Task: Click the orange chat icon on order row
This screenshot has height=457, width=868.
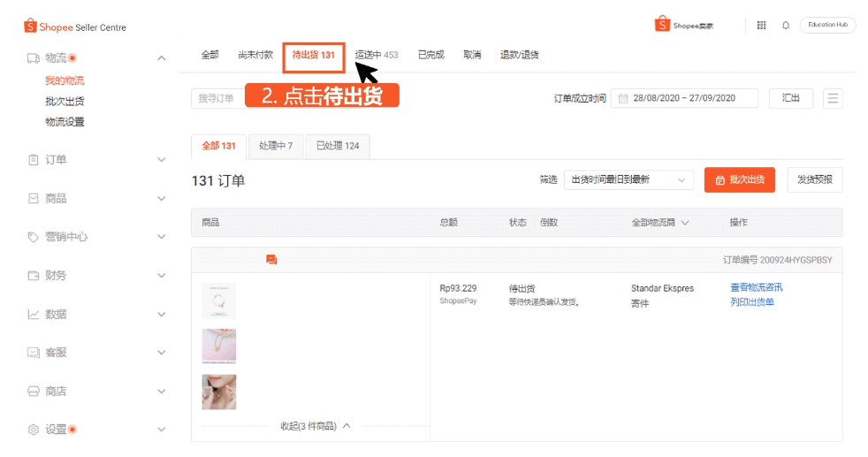Action: tap(271, 260)
